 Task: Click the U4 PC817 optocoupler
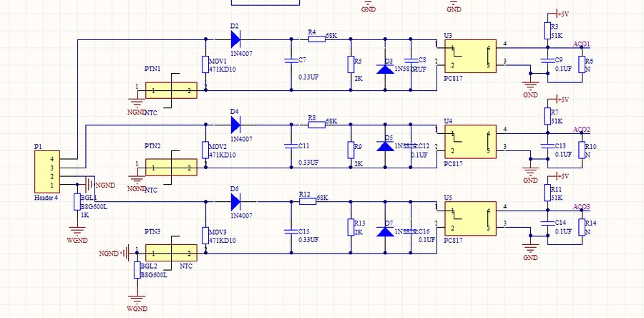(x=469, y=140)
